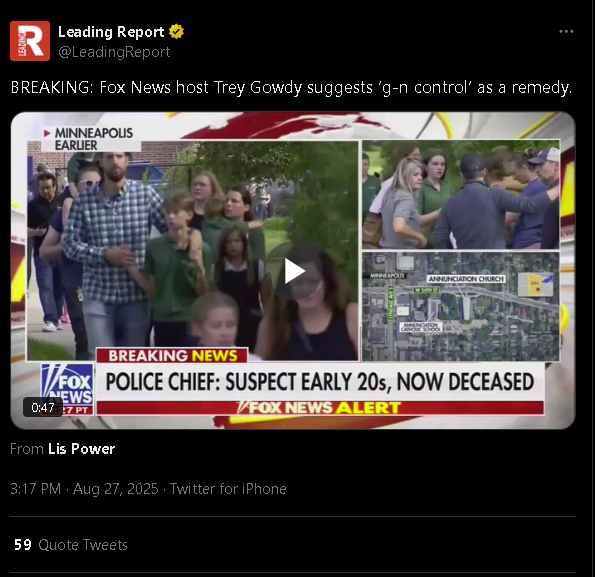This screenshot has height=577, width=595.
Task: Click the Fox News Alert red bar
Action: (320, 408)
